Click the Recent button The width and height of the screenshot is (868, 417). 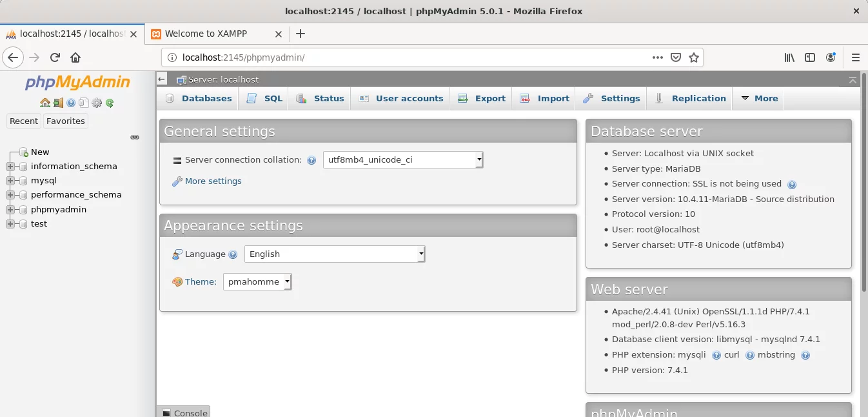pos(24,121)
